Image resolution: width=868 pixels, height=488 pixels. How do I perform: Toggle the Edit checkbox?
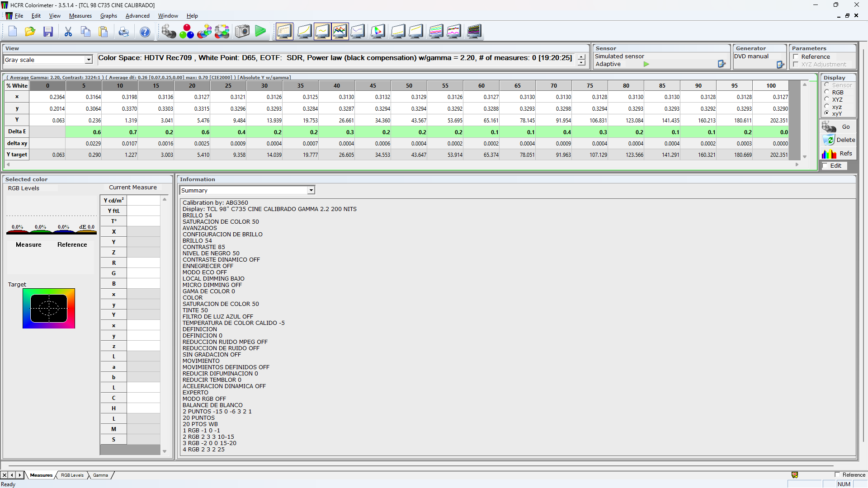click(x=826, y=166)
